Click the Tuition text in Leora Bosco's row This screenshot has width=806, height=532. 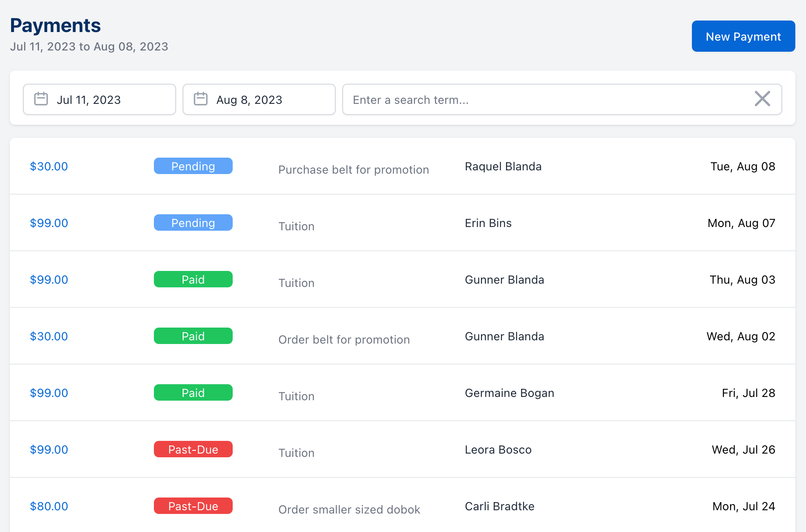[x=296, y=453]
